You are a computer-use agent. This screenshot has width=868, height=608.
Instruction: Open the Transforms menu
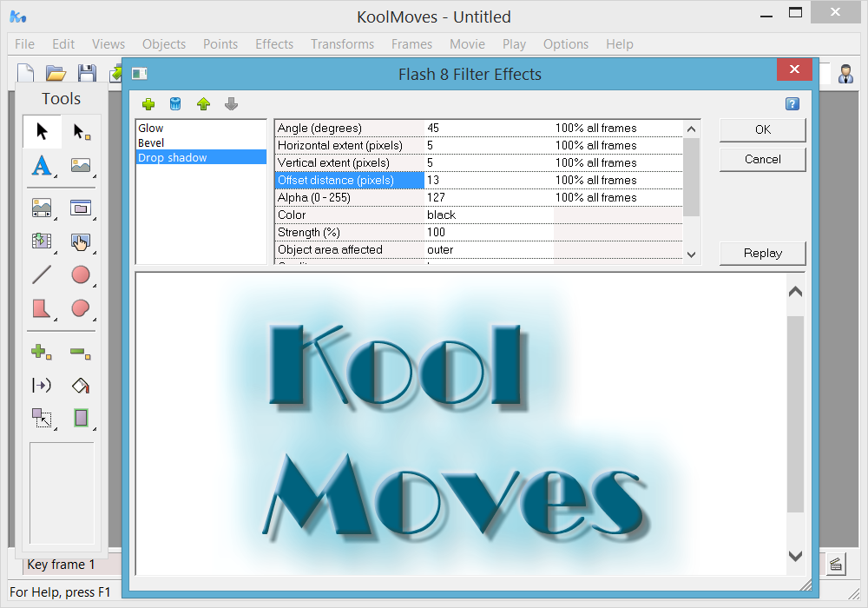[x=342, y=43]
